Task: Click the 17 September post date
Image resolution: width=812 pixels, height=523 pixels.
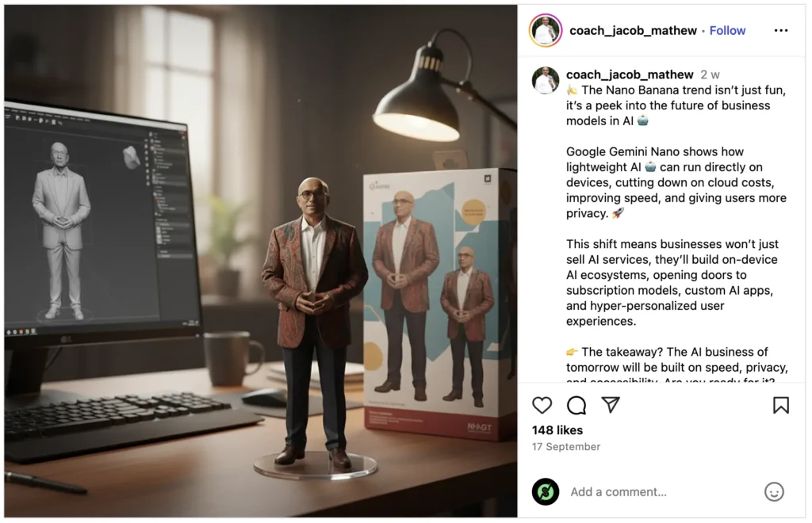Action: tap(566, 446)
